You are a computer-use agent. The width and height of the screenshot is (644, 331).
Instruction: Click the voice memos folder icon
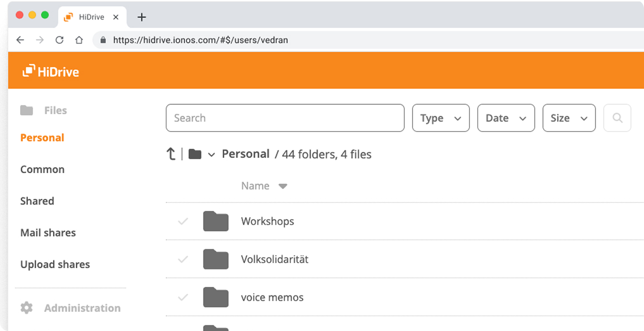tap(216, 297)
